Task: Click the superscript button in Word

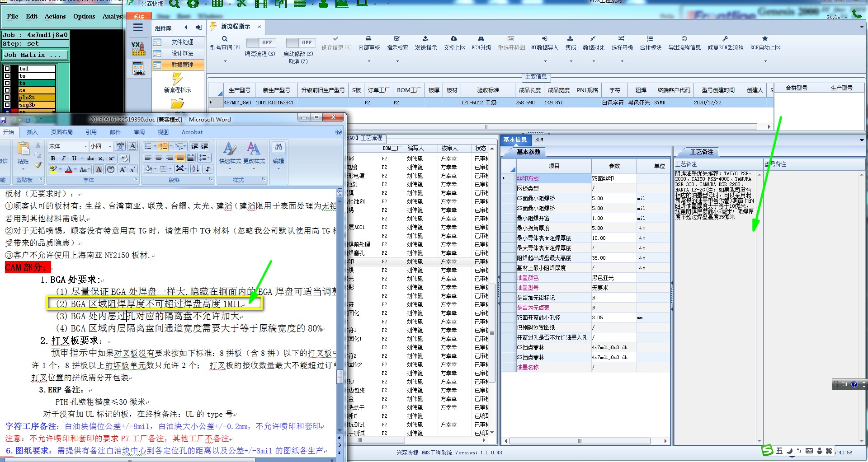Action: click(111, 159)
